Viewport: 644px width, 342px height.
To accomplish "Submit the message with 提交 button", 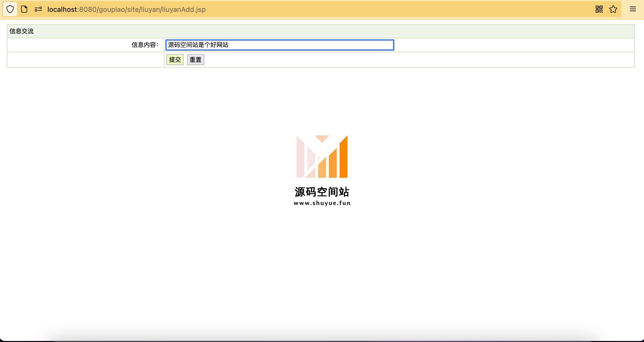I will coord(175,60).
